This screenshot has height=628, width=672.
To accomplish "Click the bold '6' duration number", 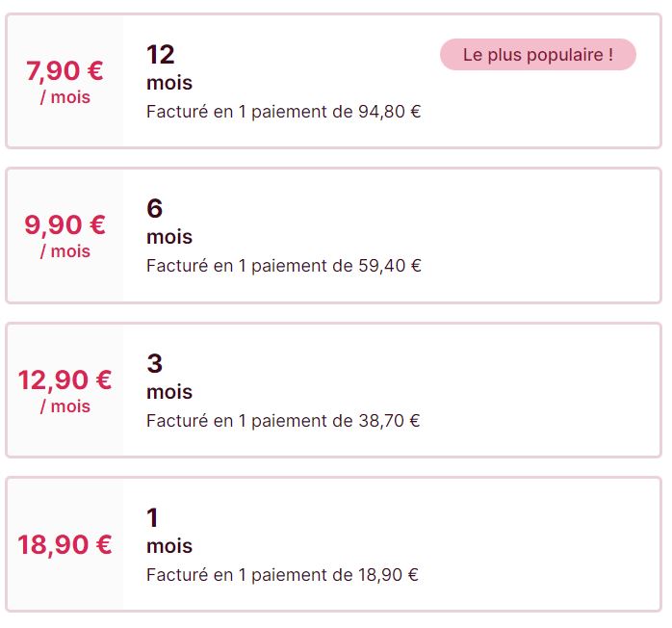I will click(x=155, y=209).
